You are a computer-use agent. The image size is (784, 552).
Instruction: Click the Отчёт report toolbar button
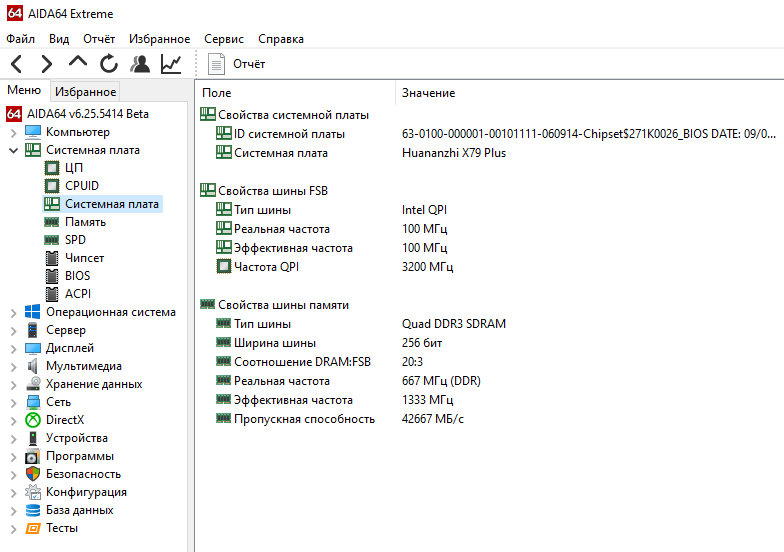point(236,64)
